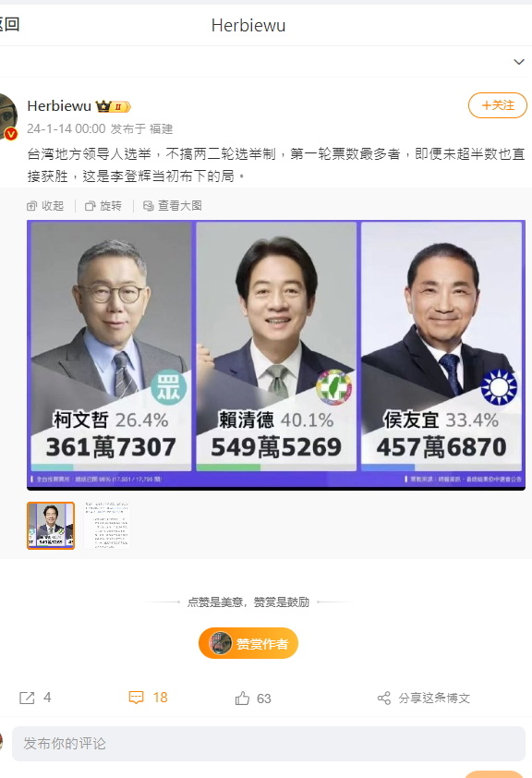
Task: Click the crown membership badge beside Herbiewu
Action: (113, 106)
